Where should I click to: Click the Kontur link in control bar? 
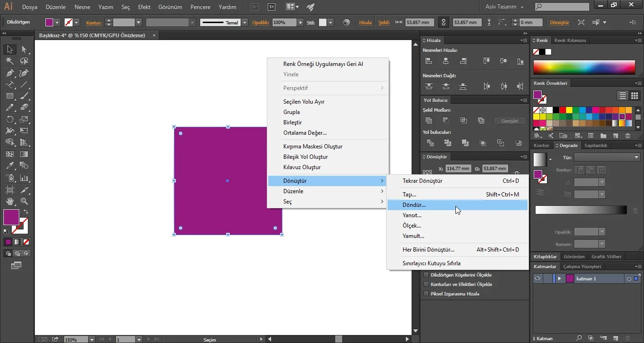click(94, 23)
